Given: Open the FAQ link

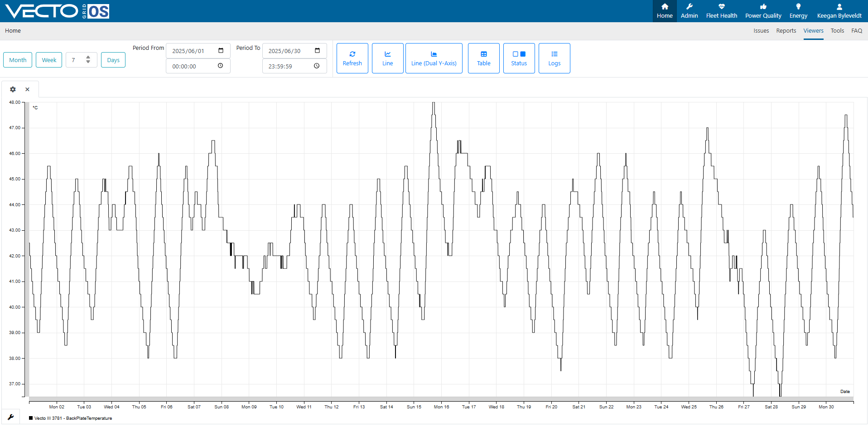Looking at the screenshot, I should 857,31.
